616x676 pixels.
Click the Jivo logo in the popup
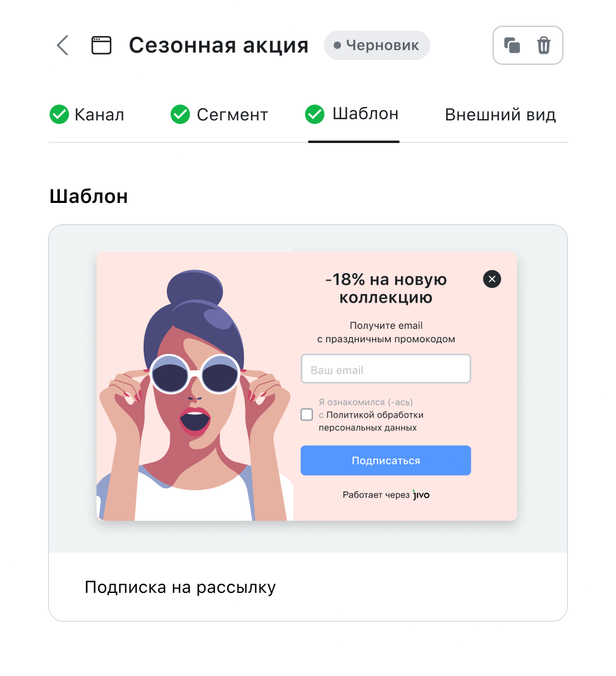[420, 494]
